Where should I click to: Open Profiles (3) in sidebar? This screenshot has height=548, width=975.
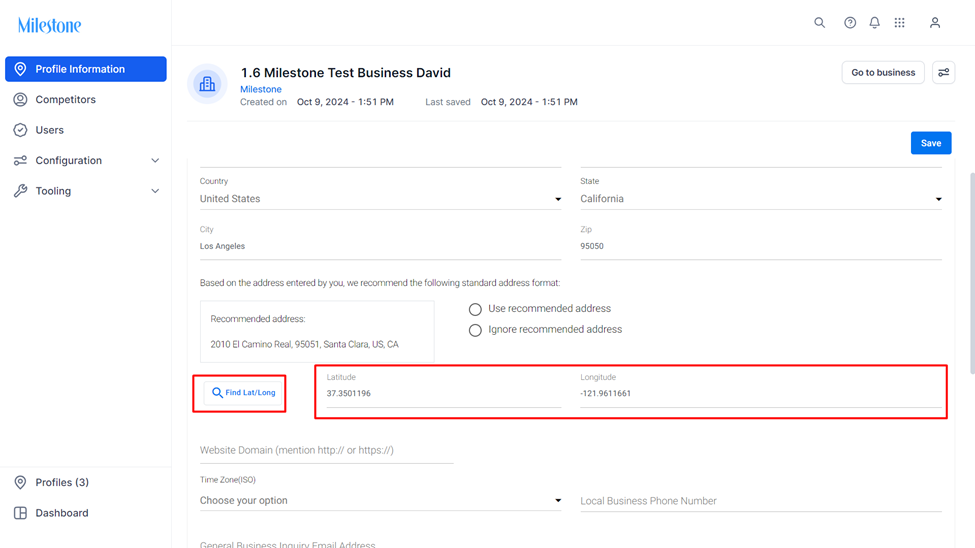(86, 483)
